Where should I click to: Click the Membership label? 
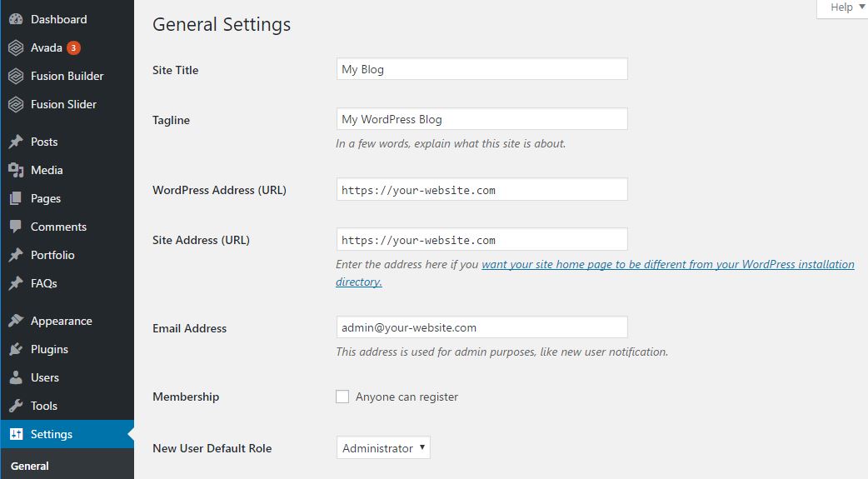(x=186, y=397)
